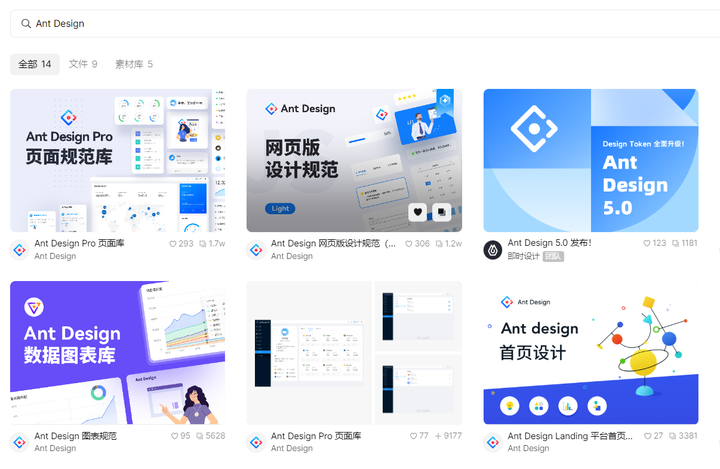Click heart icon with 95 likes
Screen dimensions: 720x469
pyautogui.click(x=174, y=436)
